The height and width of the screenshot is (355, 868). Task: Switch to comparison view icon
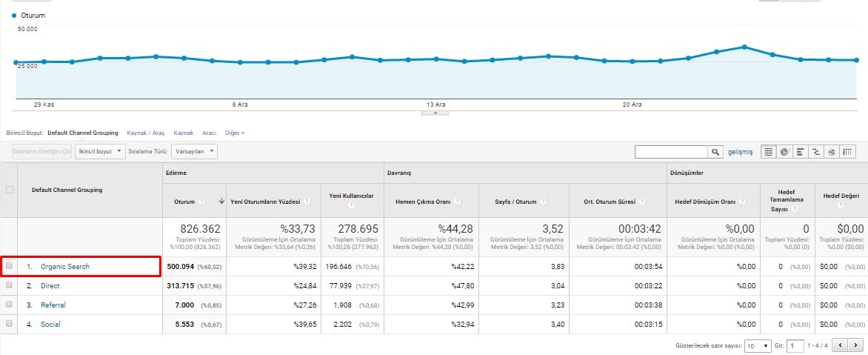point(816,152)
